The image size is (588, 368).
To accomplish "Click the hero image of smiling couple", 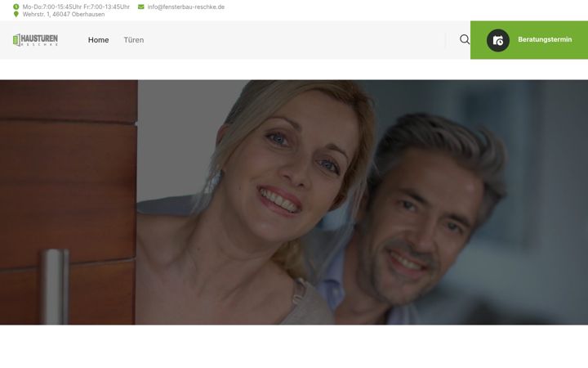I will (294, 202).
